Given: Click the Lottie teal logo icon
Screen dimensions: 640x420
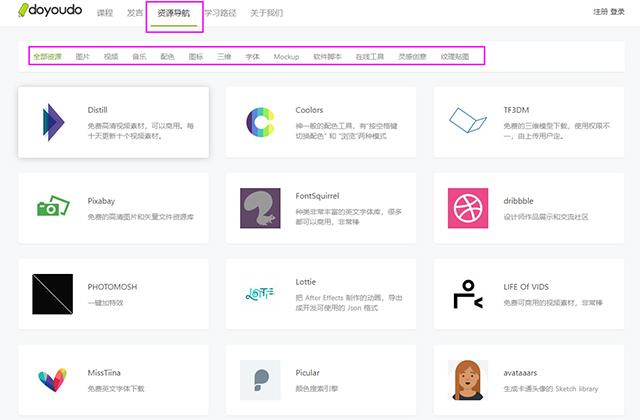Looking at the screenshot, I should tap(260, 293).
